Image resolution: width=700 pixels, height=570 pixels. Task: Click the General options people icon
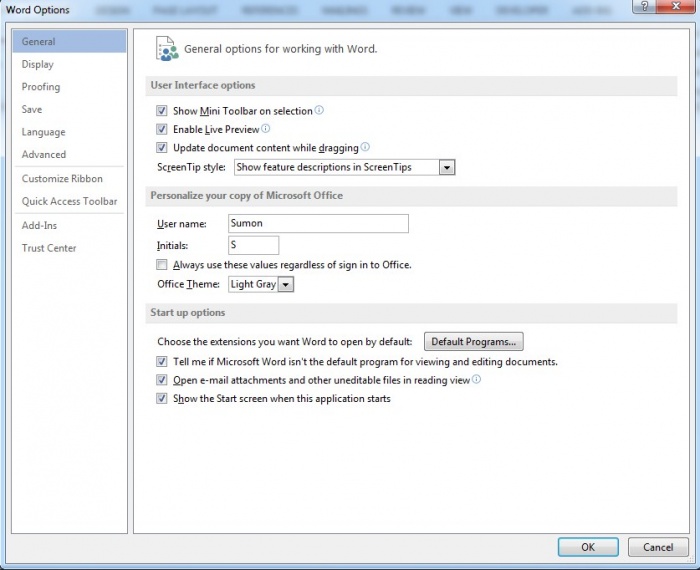[167, 49]
